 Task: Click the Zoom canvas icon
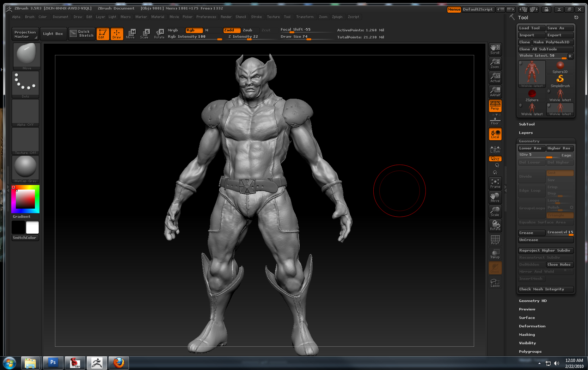click(x=495, y=63)
